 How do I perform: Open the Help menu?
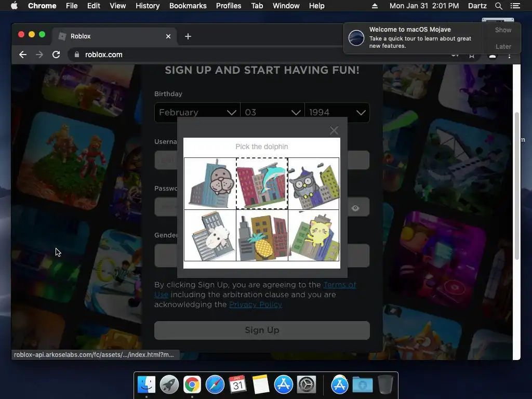316,6
